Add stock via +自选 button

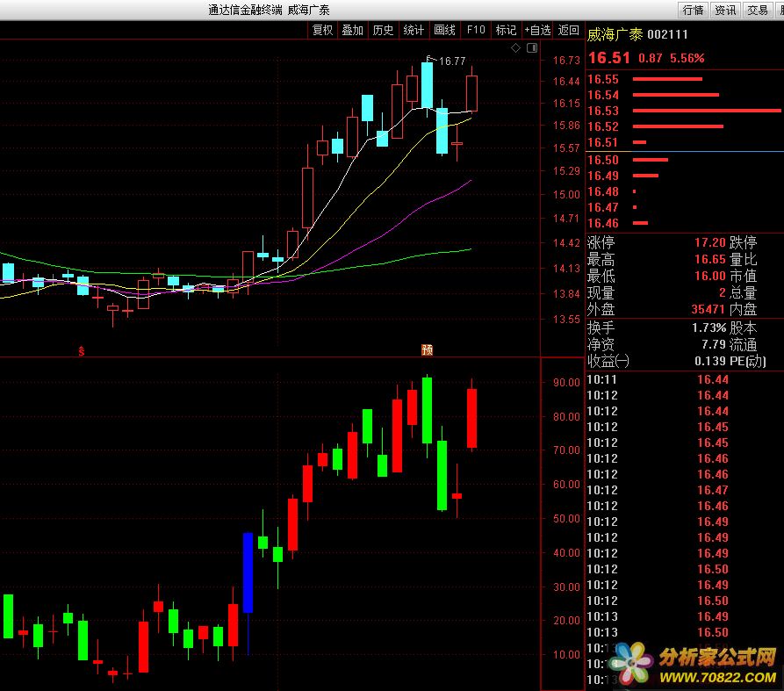point(537,30)
